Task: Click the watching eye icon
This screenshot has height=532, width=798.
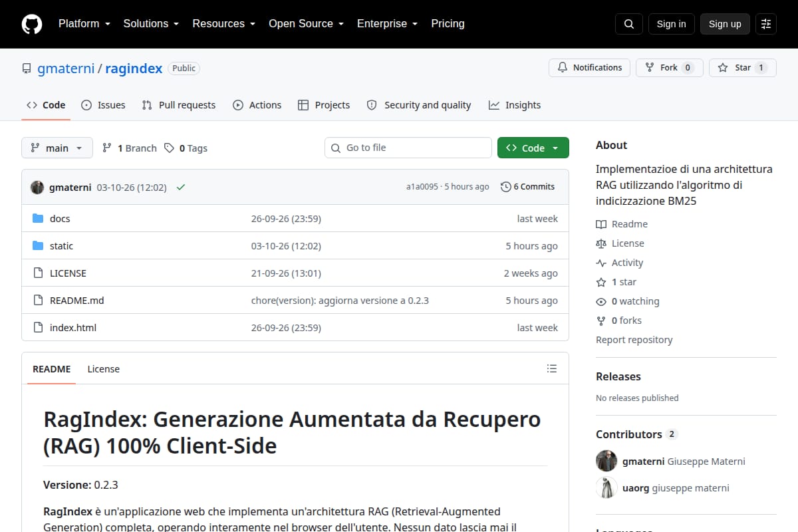Action: pyautogui.click(x=601, y=301)
